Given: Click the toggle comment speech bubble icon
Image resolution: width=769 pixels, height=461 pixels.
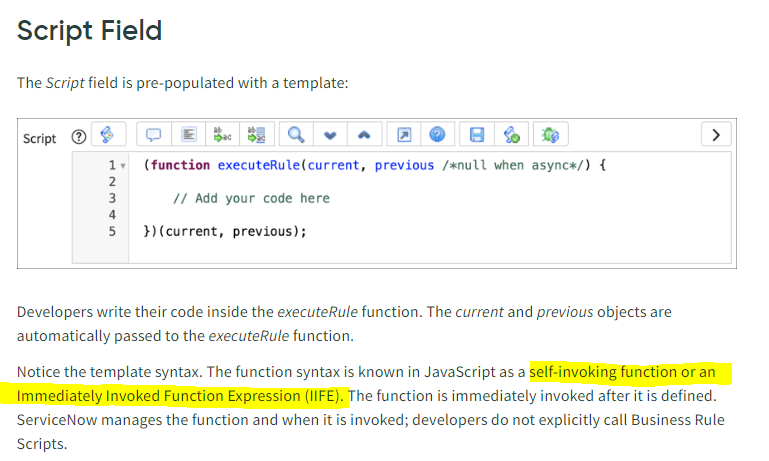Looking at the screenshot, I should click(155, 135).
